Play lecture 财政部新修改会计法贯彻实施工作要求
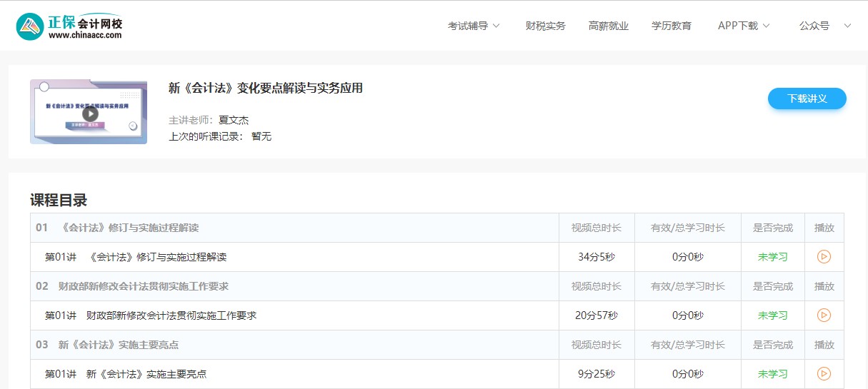Viewport: 868px width, 389px height. click(x=824, y=315)
